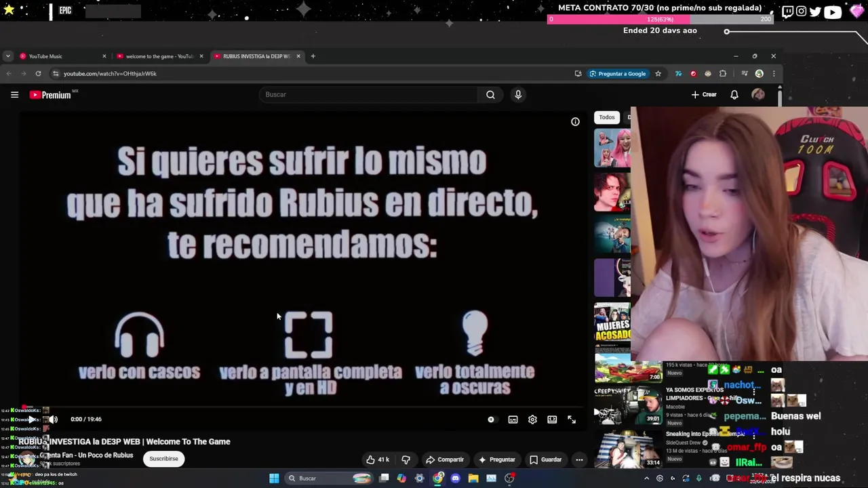Open the video player settings gear
Screen dimensions: 868x488
(532, 420)
